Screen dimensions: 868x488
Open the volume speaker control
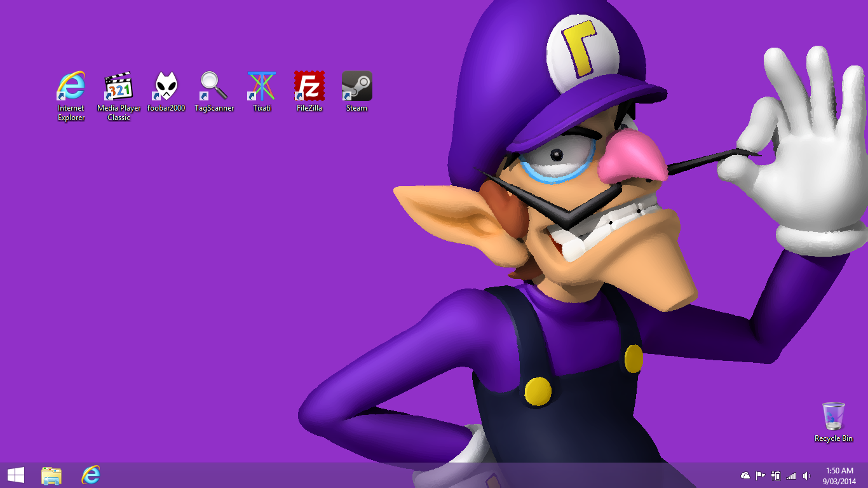point(806,476)
